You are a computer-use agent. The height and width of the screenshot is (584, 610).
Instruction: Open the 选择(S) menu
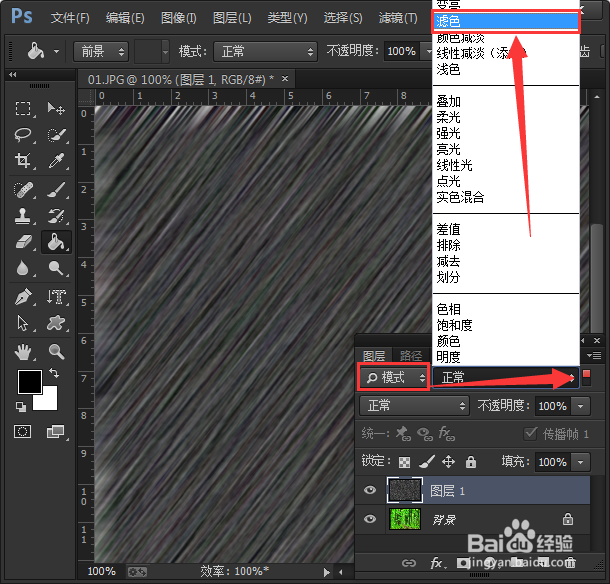click(343, 18)
